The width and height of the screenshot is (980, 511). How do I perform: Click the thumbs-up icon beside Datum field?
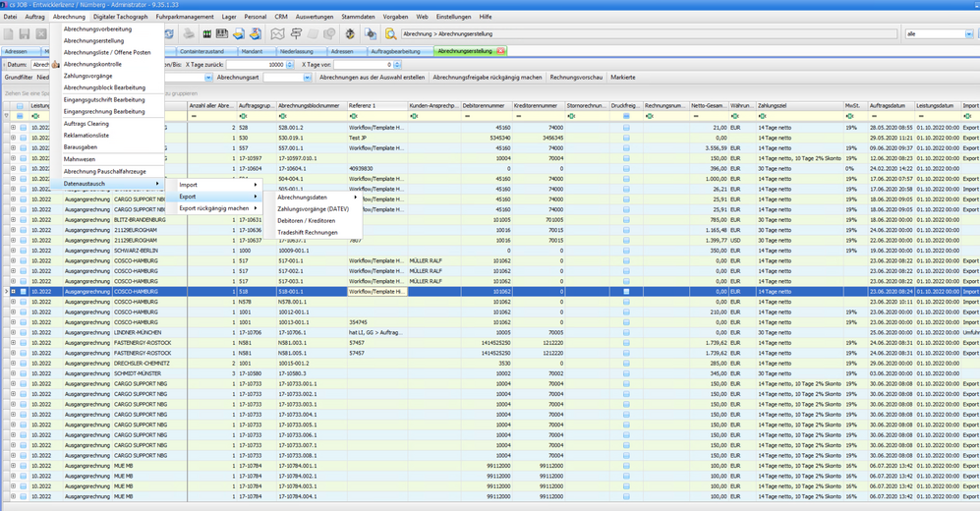click(x=56, y=64)
